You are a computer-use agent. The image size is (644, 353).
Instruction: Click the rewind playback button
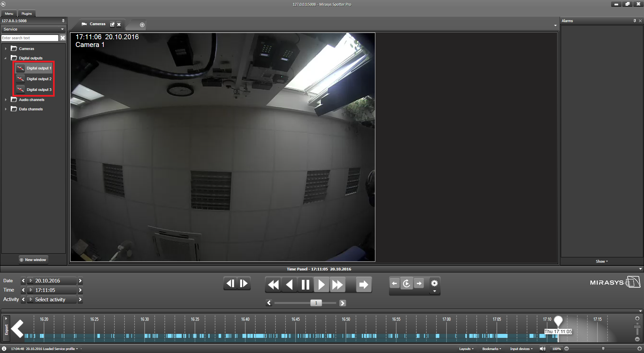pyautogui.click(x=273, y=285)
